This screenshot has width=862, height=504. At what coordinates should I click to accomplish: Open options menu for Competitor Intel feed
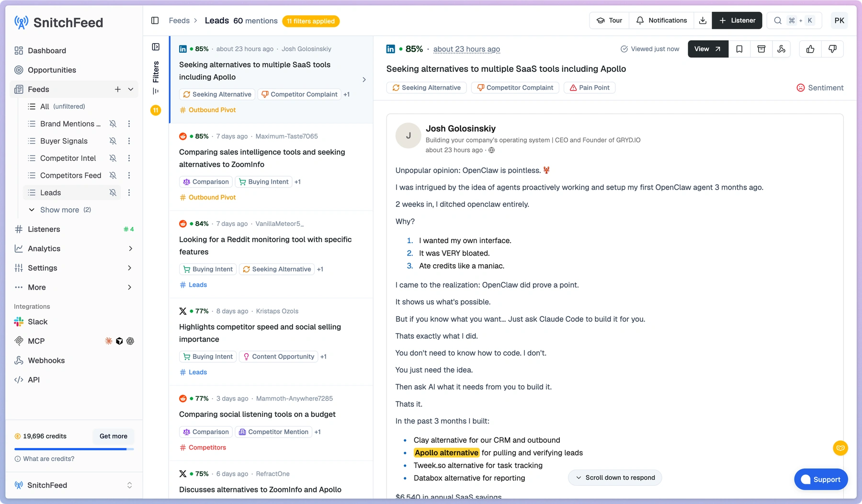(x=129, y=158)
